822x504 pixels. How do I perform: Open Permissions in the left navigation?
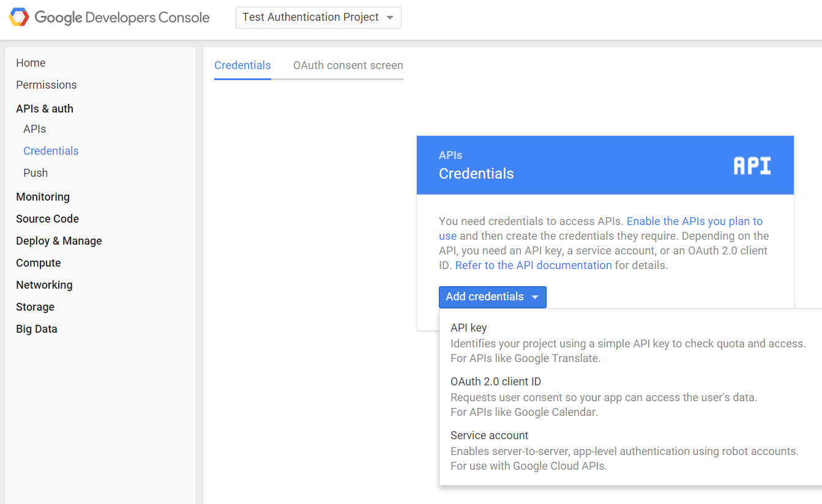(x=47, y=85)
